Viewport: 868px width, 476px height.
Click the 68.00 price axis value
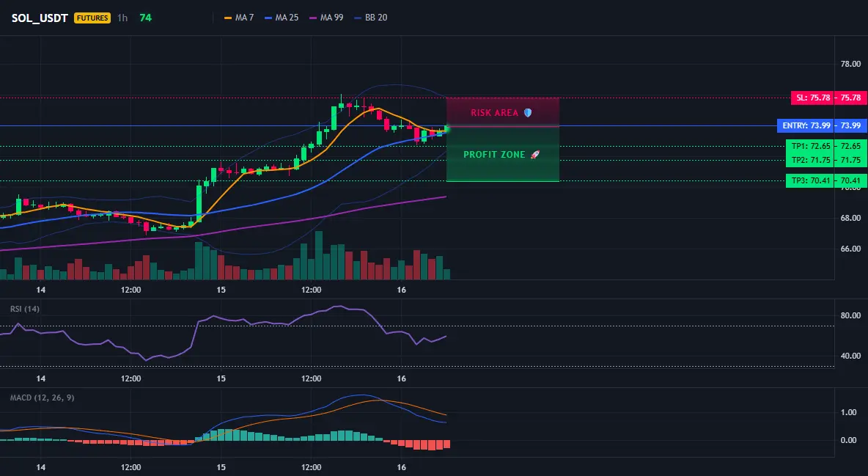(x=850, y=218)
